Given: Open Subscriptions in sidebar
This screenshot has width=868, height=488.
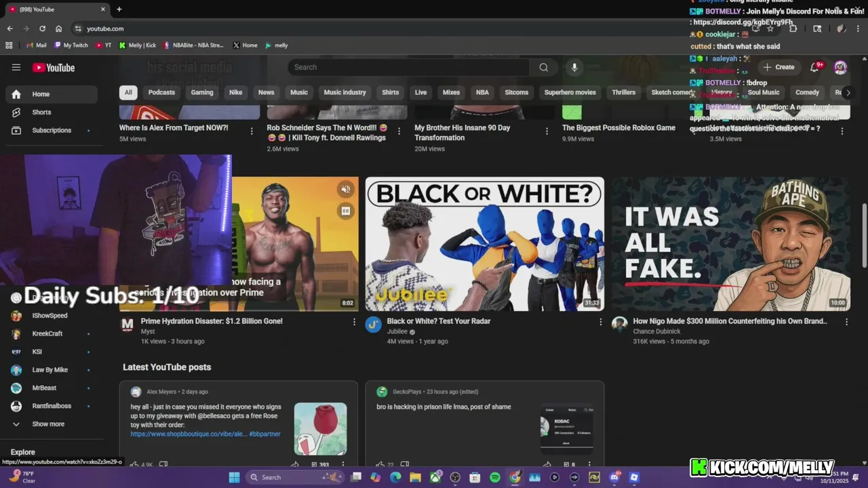Looking at the screenshot, I should (52, 130).
